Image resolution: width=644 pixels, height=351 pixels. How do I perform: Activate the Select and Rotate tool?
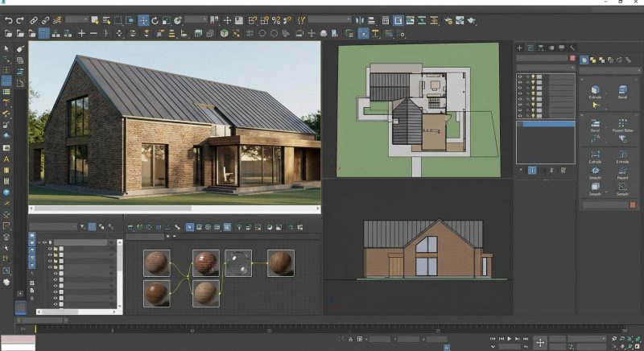pos(155,20)
